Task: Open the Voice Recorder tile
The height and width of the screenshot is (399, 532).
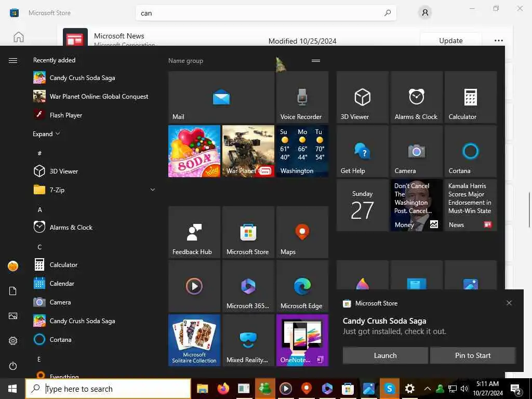Action: coord(302,97)
